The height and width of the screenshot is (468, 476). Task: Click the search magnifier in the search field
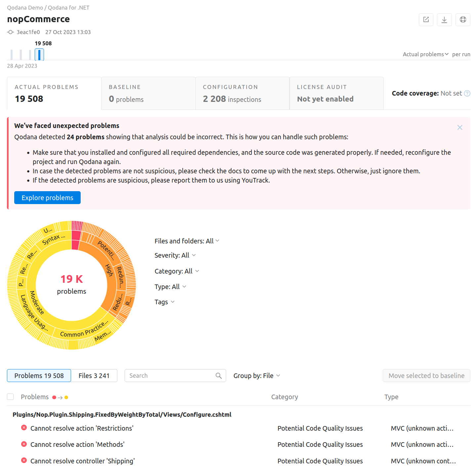coord(218,376)
